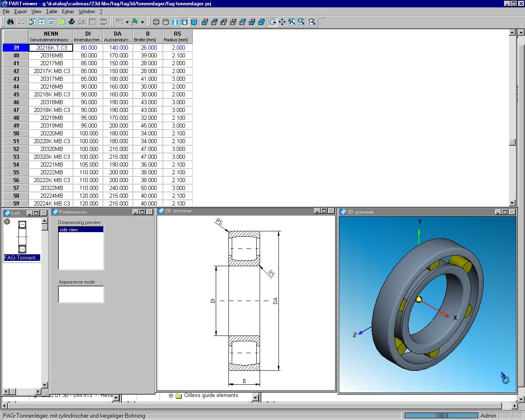Viewport: 525px width, 420px height.
Task: Open the Export menu
Action: click(x=21, y=11)
